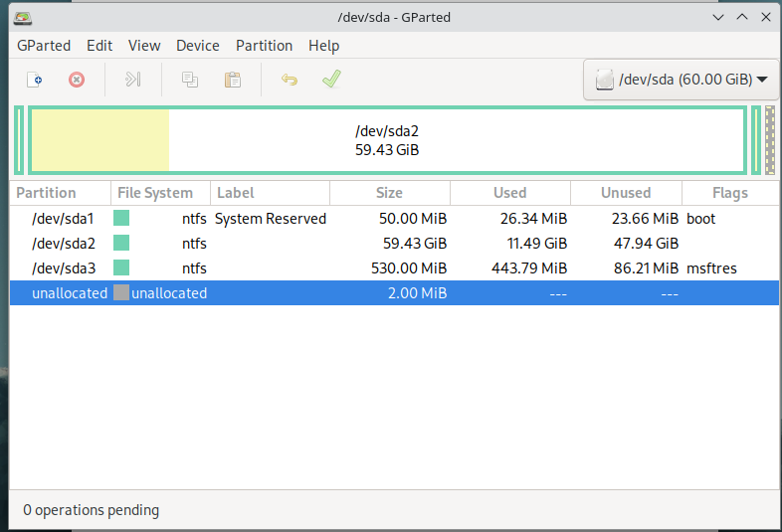The image size is (782, 532).
Task: Click the Unused column header
Action: tap(626, 193)
